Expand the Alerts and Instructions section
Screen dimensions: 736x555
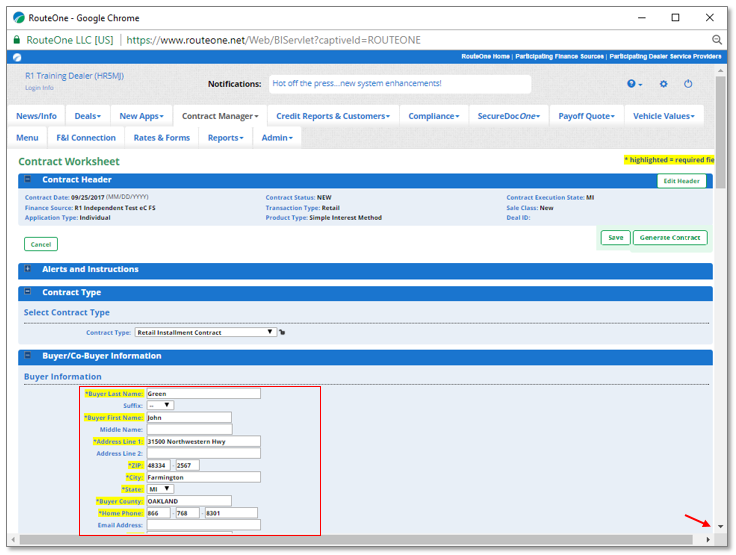[28, 269]
